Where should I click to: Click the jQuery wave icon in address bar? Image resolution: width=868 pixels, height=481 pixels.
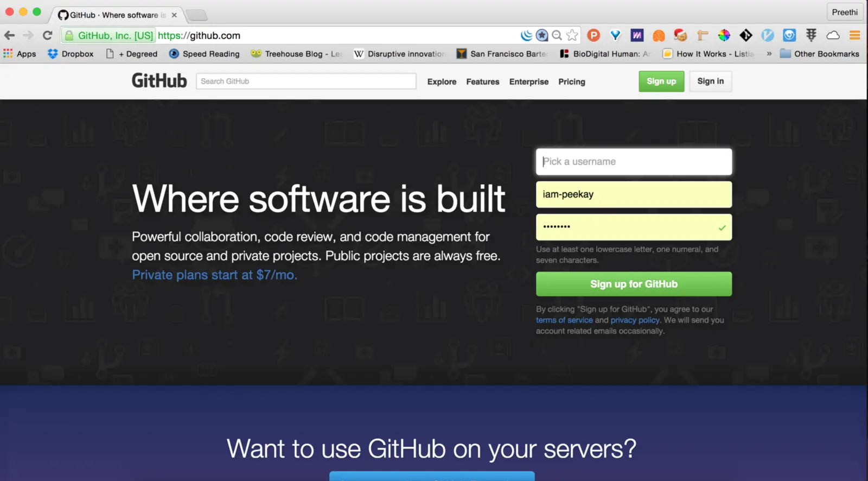(x=526, y=35)
